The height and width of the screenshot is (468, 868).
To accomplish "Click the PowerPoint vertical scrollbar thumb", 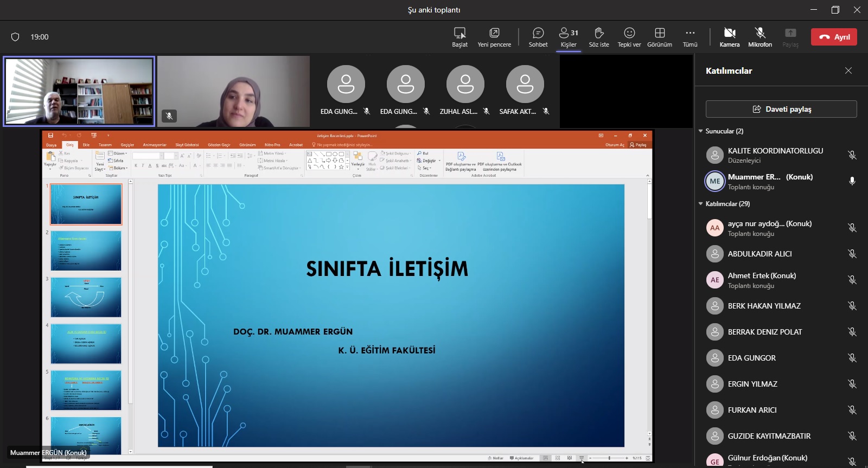I will coord(649,201).
